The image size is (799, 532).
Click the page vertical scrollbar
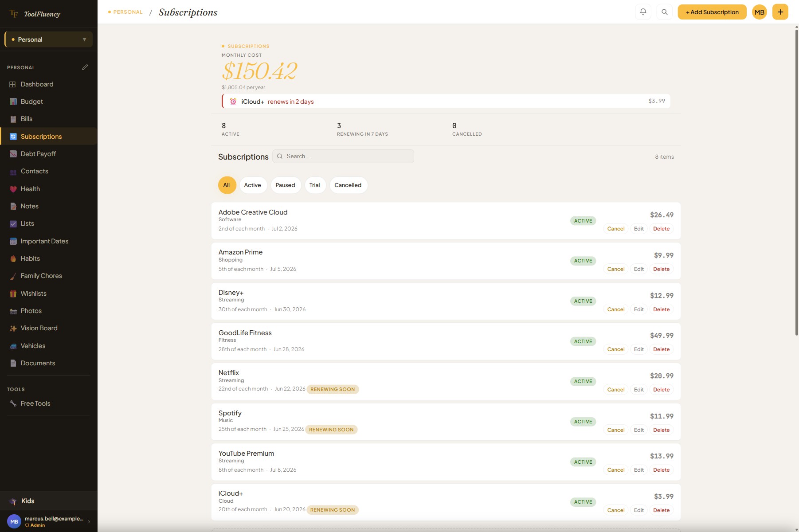[796, 182]
